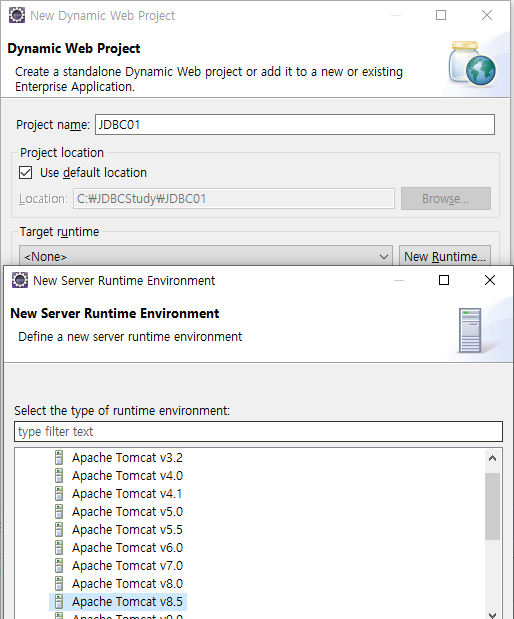The image size is (514, 619).
Task: Click the server icon beside Apache Tomcat v3.2
Action: point(59,458)
